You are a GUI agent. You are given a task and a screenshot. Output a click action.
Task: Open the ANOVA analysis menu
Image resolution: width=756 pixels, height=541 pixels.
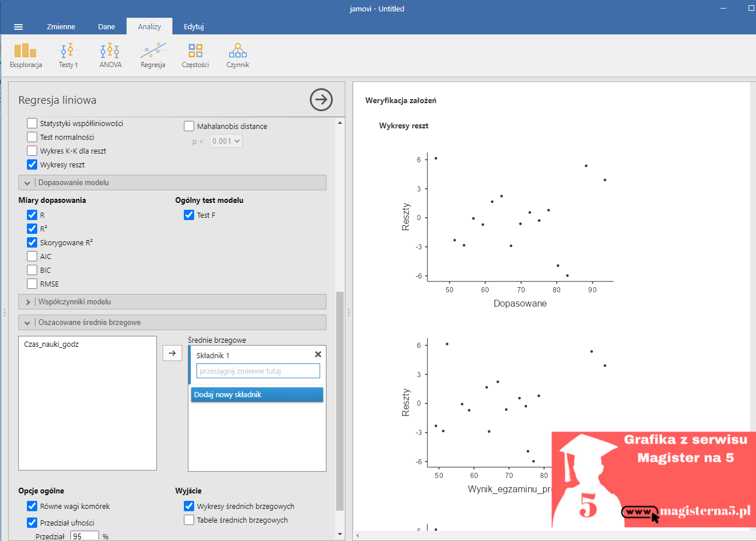pos(111,56)
